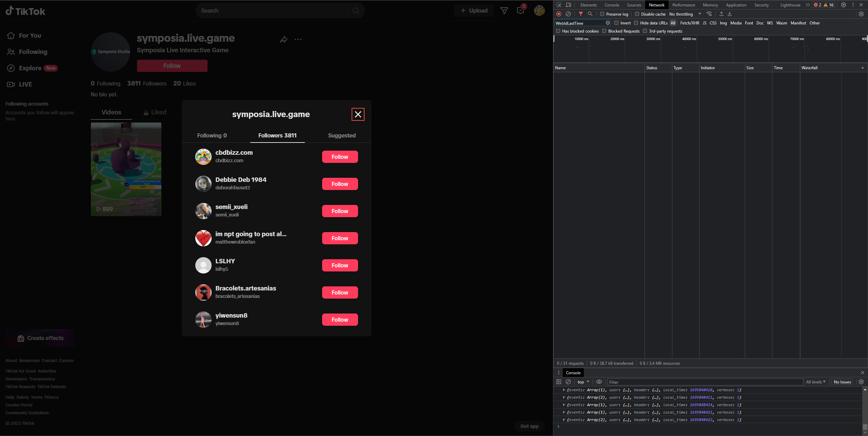The height and width of the screenshot is (436, 868).
Task: Enable Preserve log checkbox
Action: click(602, 14)
